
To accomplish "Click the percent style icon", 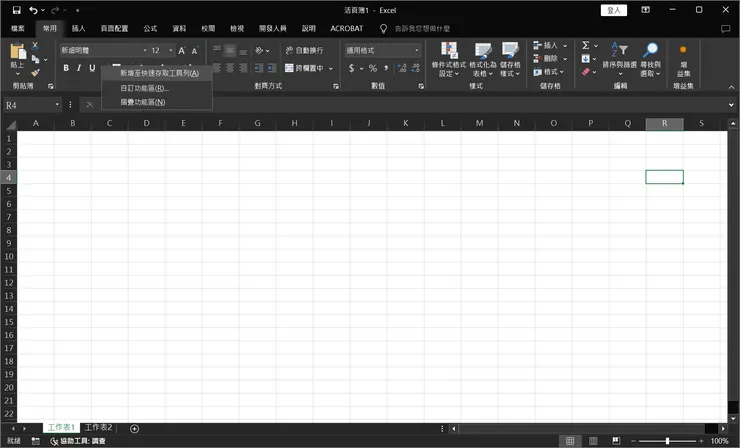I will click(x=373, y=68).
